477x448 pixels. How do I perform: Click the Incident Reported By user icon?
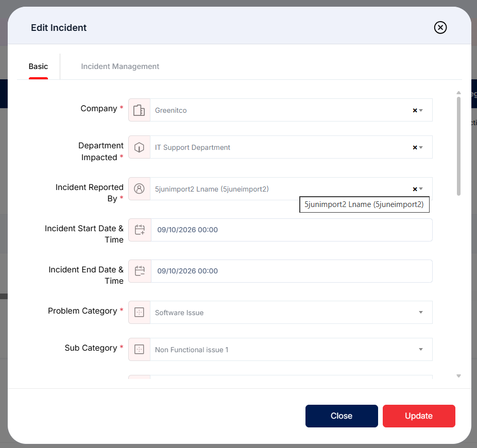point(139,189)
